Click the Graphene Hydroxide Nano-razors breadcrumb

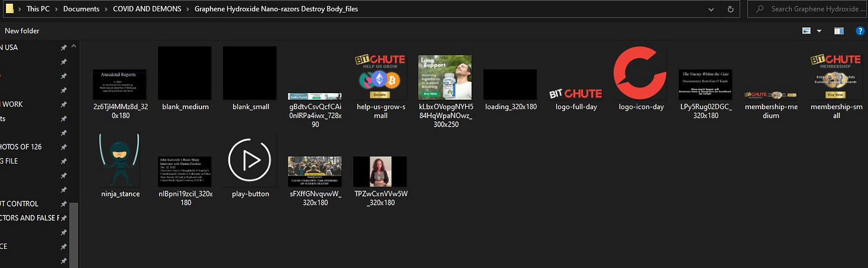coord(277,9)
